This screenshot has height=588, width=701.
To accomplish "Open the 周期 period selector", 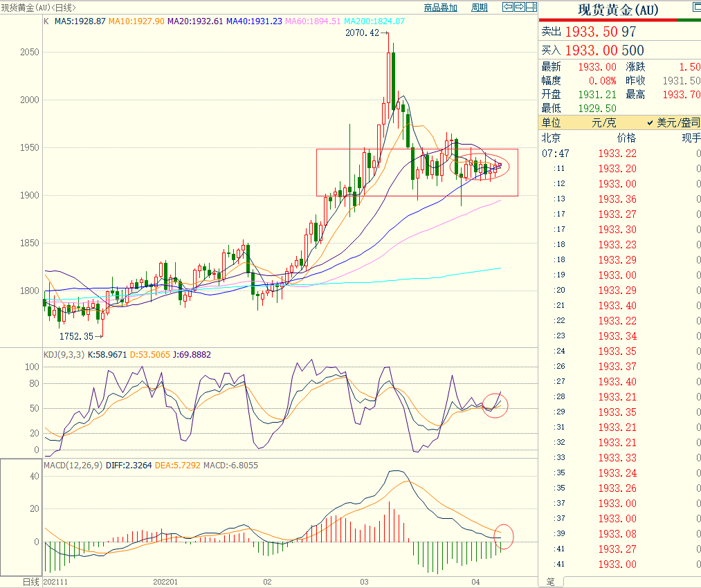I will [x=480, y=8].
